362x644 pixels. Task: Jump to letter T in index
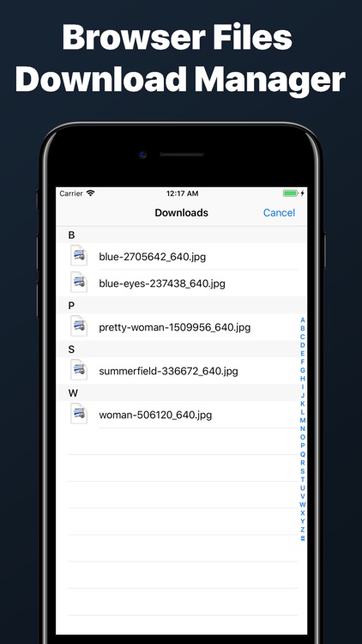303,479
